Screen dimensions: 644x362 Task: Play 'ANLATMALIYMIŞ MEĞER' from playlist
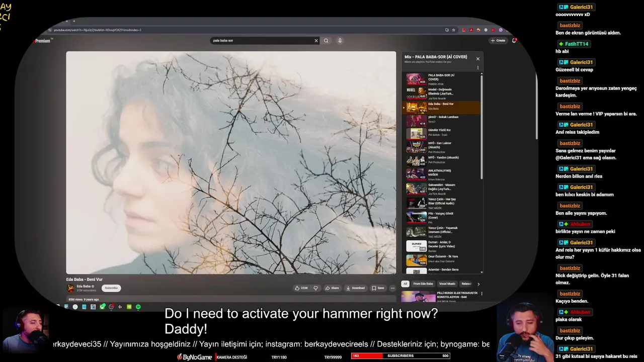(x=441, y=174)
